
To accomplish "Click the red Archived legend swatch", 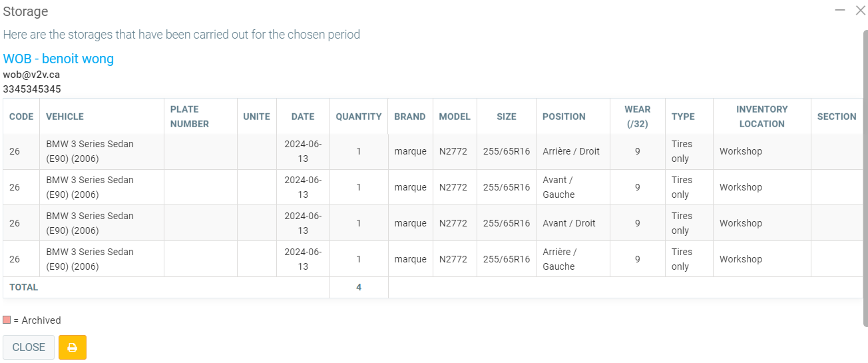I will pyautogui.click(x=7, y=320).
